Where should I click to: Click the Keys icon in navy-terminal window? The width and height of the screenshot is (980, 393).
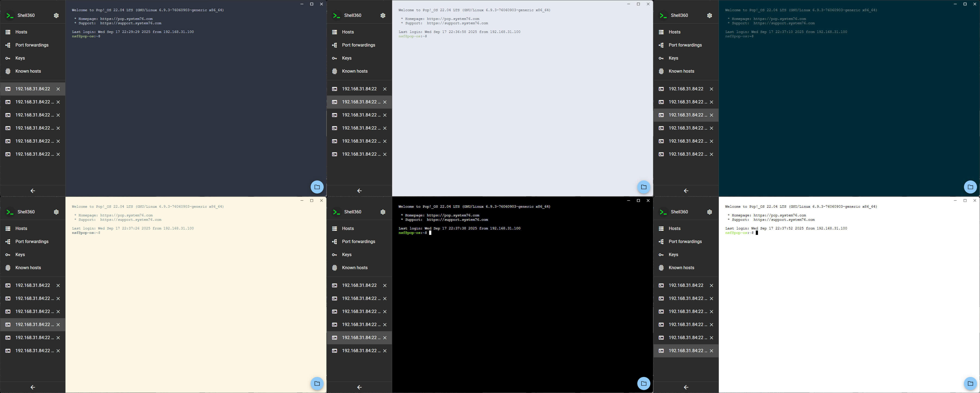coord(8,58)
